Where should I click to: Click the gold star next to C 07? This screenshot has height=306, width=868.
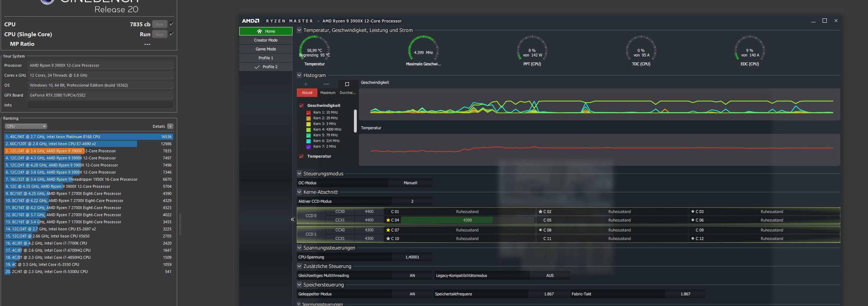click(x=388, y=230)
